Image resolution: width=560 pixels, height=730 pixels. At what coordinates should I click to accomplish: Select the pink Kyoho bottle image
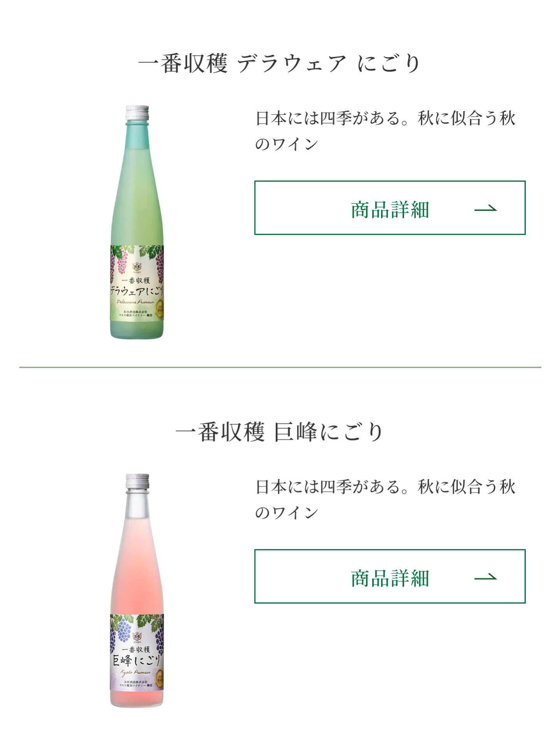point(137,591)
